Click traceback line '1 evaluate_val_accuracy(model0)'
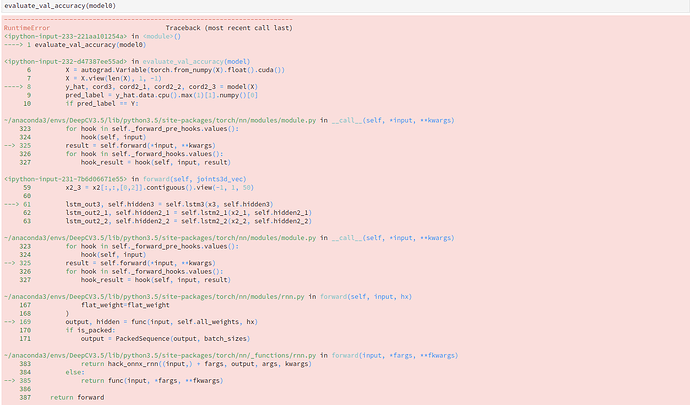 pyautogui.click(x=86, y=44)
